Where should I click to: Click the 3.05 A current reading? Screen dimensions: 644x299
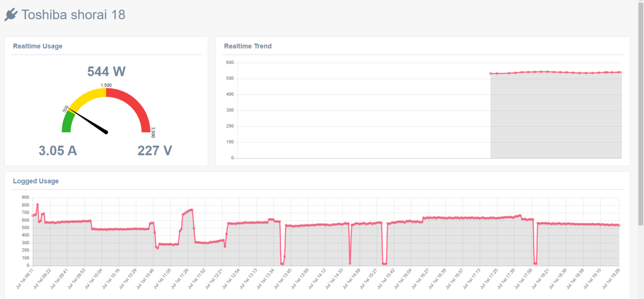(x=58, y=151)
